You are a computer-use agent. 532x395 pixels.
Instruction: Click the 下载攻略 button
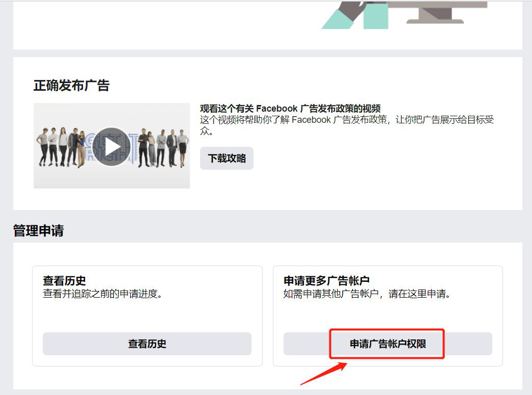[227, 159]
